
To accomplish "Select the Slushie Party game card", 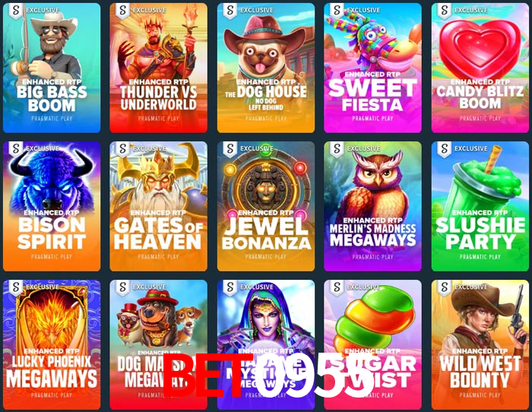I will click(480, 206).
